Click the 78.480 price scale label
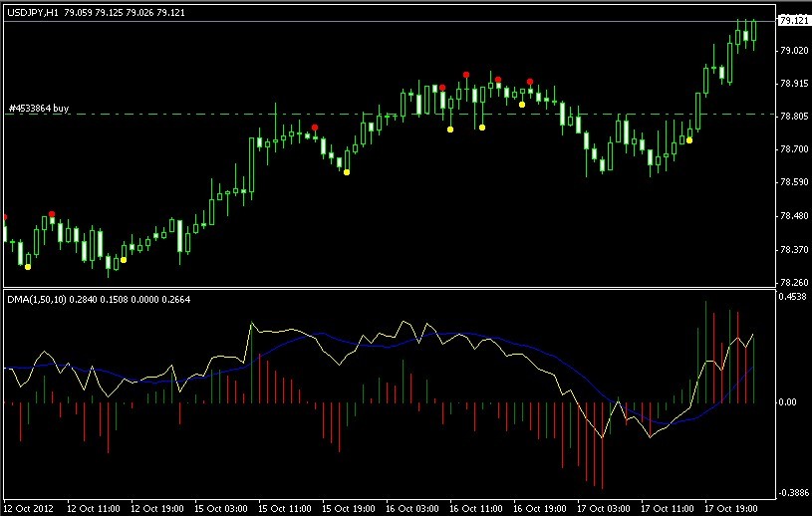Viewport: 812px width, 516px height. (x=794, y=216)
